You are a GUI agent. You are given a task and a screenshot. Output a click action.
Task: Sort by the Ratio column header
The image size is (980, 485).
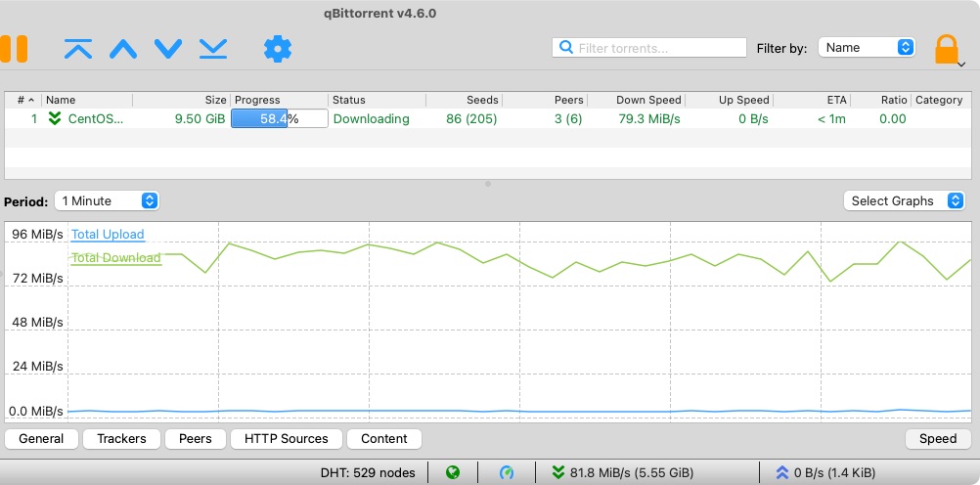tap(880, 100)
